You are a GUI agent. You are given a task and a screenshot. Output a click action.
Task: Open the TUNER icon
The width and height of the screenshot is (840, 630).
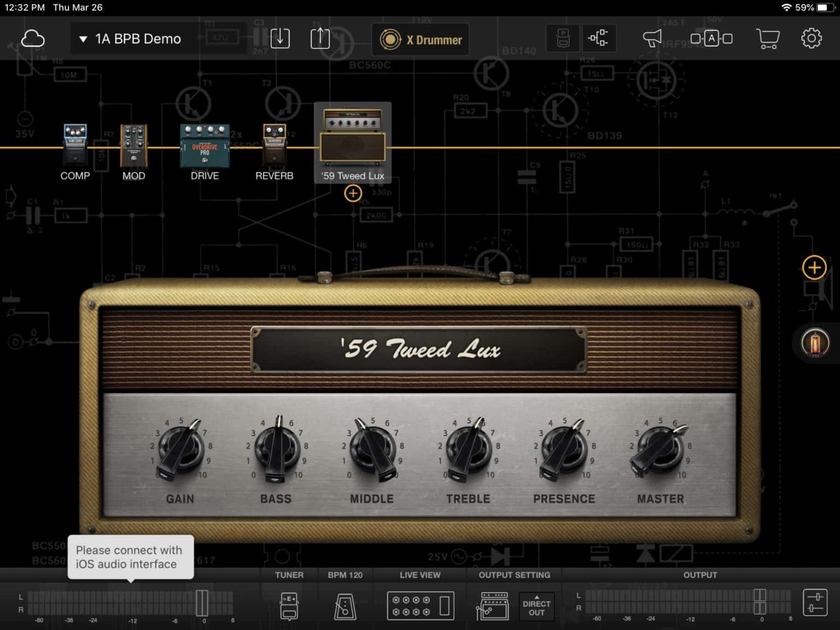(289, 606)
